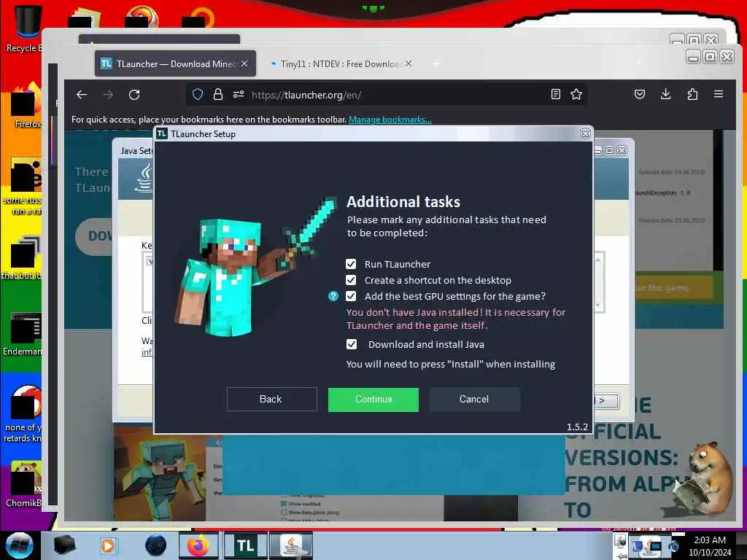The height and width of the screenshot is (560, 747).
Task: Open the Pocket save icon
Action: point(640,94)
